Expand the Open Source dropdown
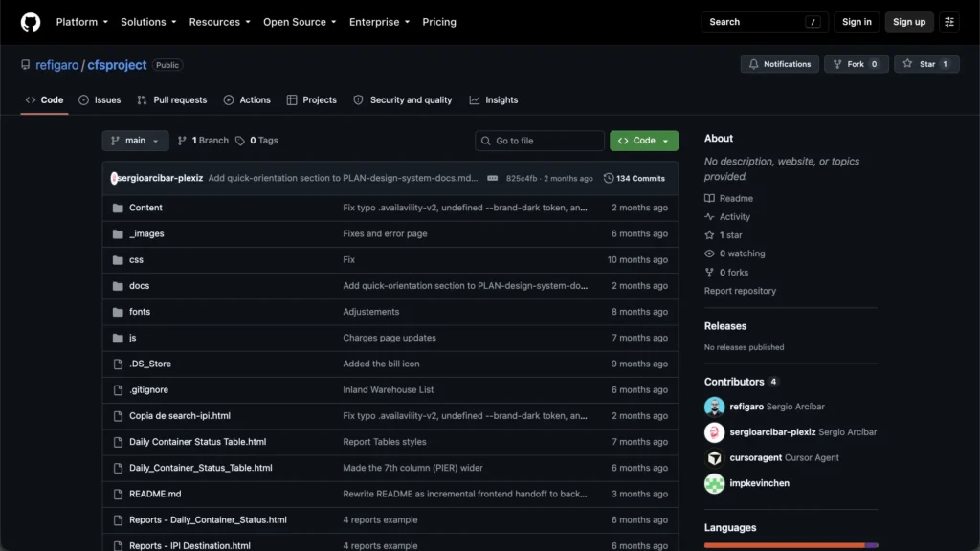The height and width of the screenshot is (551, 980). click(300, 22)
